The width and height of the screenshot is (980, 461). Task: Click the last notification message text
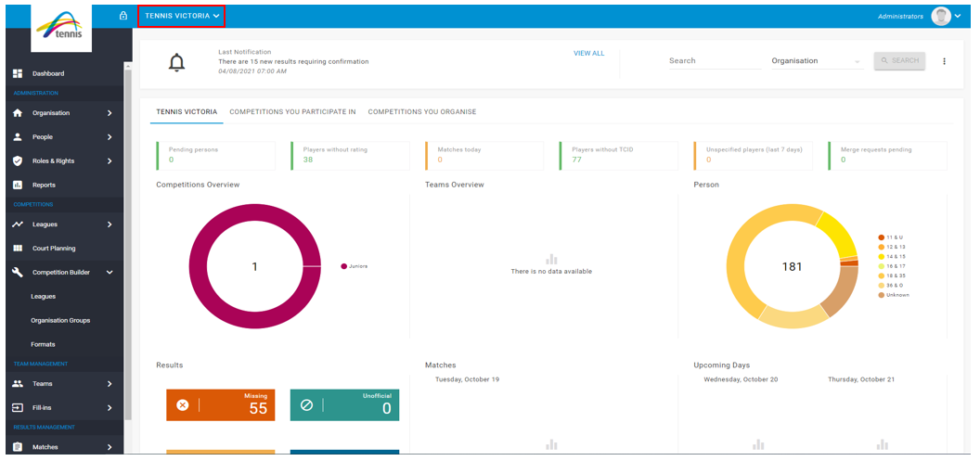(293, 62)
